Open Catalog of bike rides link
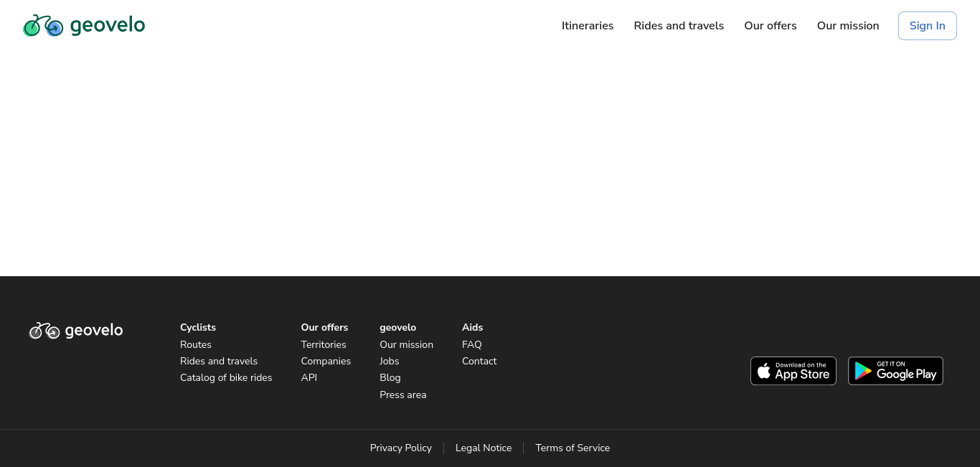 [226, 377]
